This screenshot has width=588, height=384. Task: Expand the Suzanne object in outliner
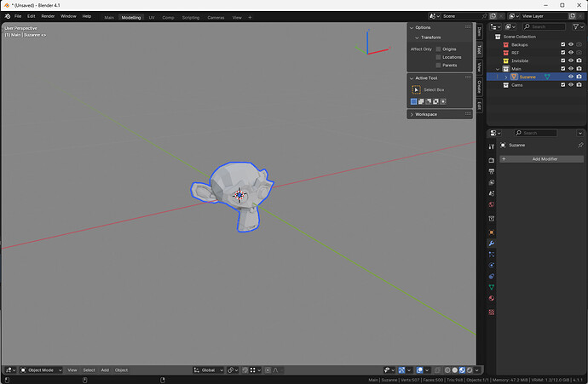tap(506, 77)
